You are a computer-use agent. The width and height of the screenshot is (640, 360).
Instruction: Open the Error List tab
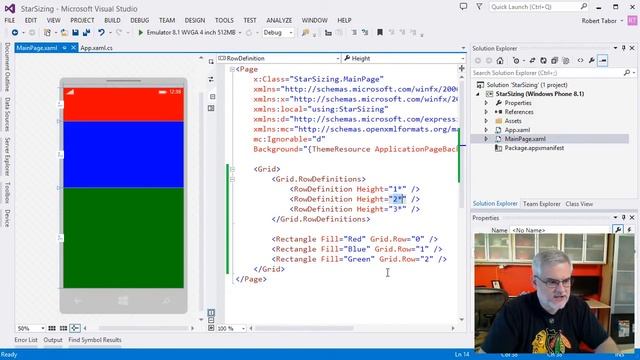click(26, 340)
